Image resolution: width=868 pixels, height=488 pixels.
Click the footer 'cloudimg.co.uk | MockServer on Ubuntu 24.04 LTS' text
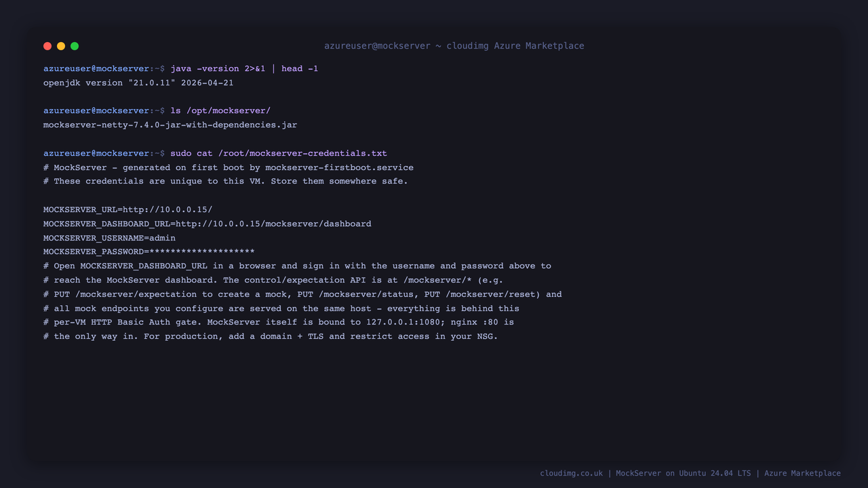pyautogui.click(x=690, y=473)
